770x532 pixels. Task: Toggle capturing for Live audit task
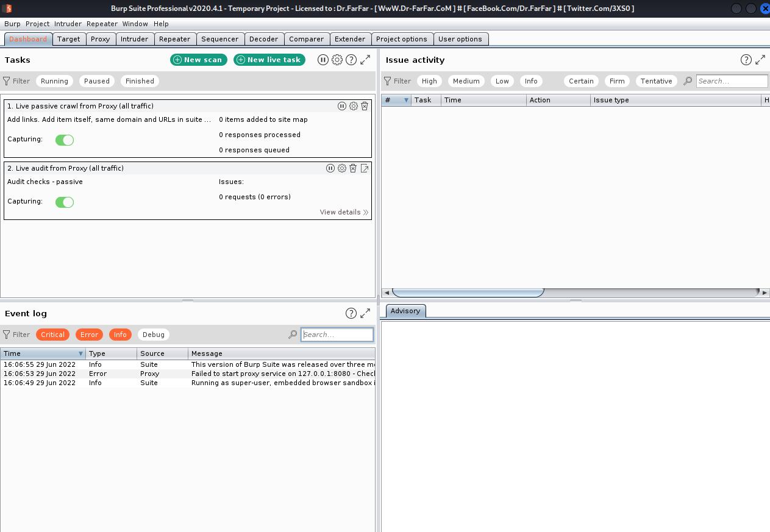click(x=65, y=202)
